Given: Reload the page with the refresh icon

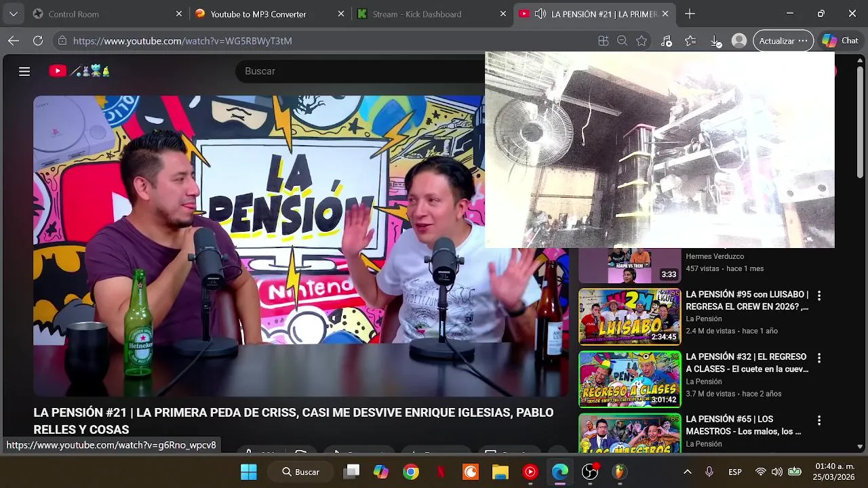Looking at the screenshot, I should (x=38, y=41).
